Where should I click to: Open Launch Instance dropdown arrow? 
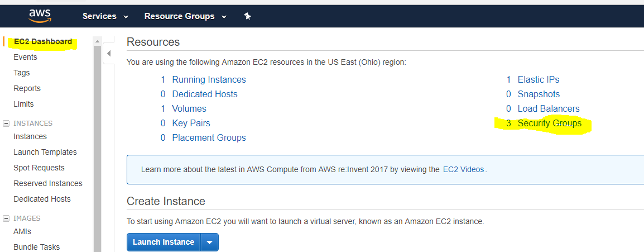pos(209,242)
